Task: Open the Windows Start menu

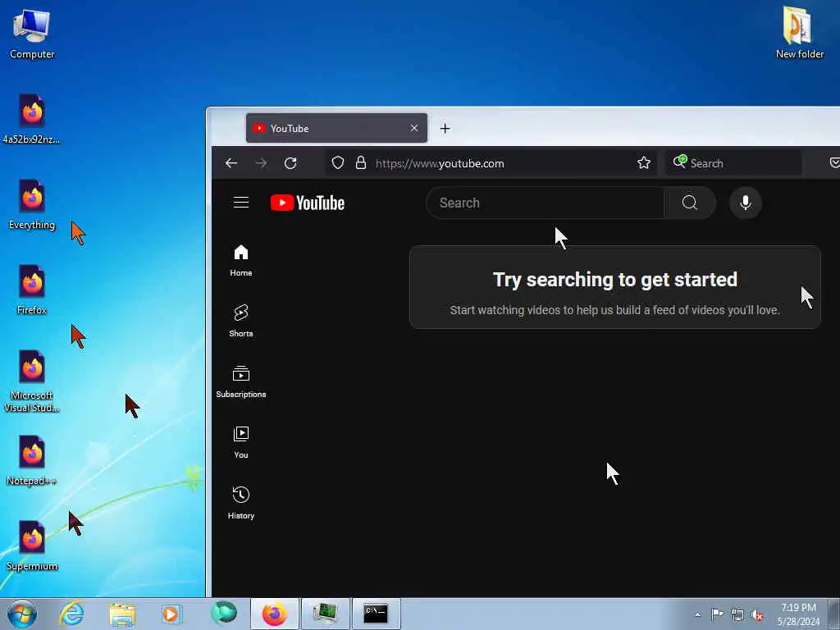Action: (22, 614)
